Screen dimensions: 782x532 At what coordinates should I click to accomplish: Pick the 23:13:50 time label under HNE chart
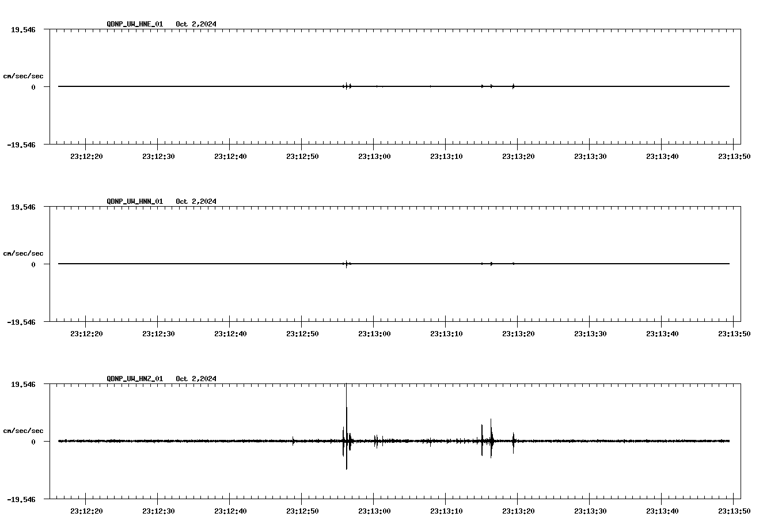pos(734,157)
